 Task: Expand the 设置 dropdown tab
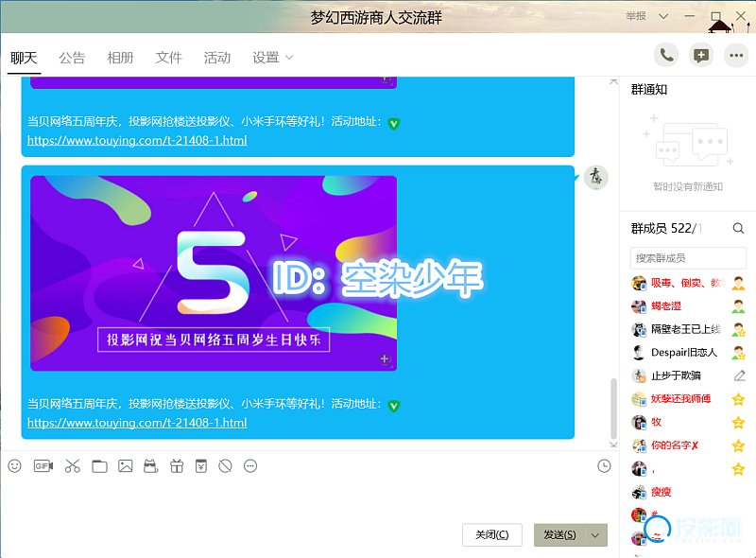click(x=272, y=58)
